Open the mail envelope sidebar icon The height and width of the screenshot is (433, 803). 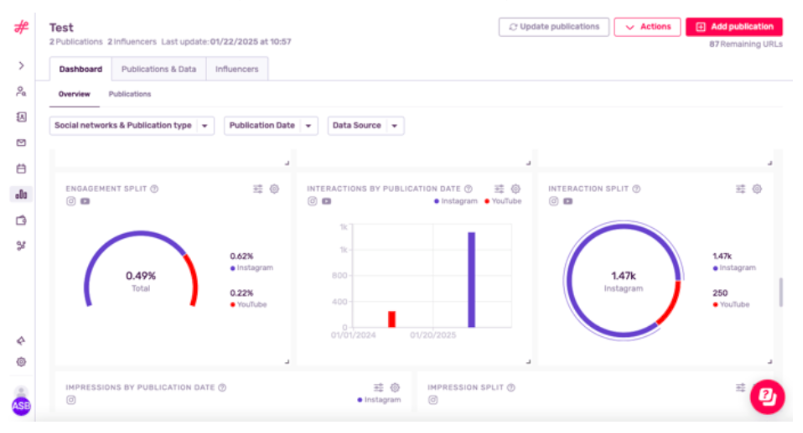tap(21, 143)
